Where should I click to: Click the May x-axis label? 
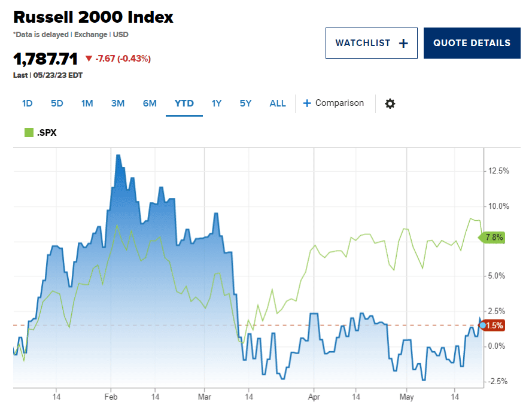(406, 397)
